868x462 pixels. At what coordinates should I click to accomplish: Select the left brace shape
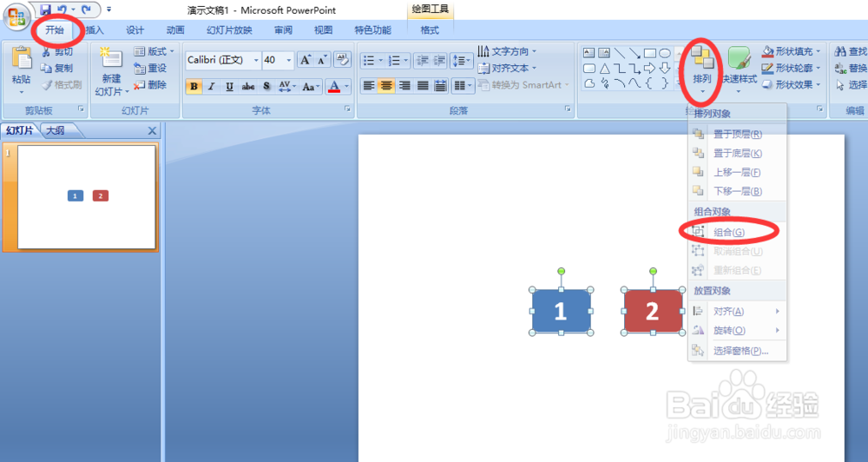click(x=650, y=83)
